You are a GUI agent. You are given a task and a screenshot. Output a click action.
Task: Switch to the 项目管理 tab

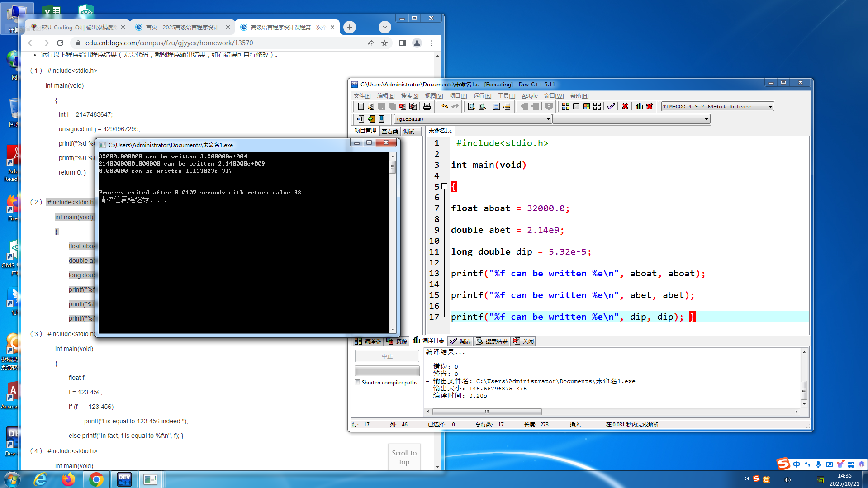pos(365,131)
